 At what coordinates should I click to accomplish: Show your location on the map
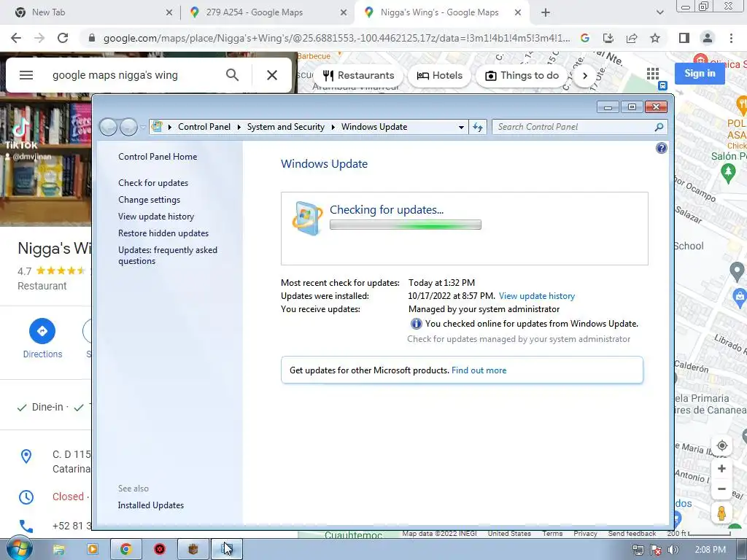click(721, 446)
